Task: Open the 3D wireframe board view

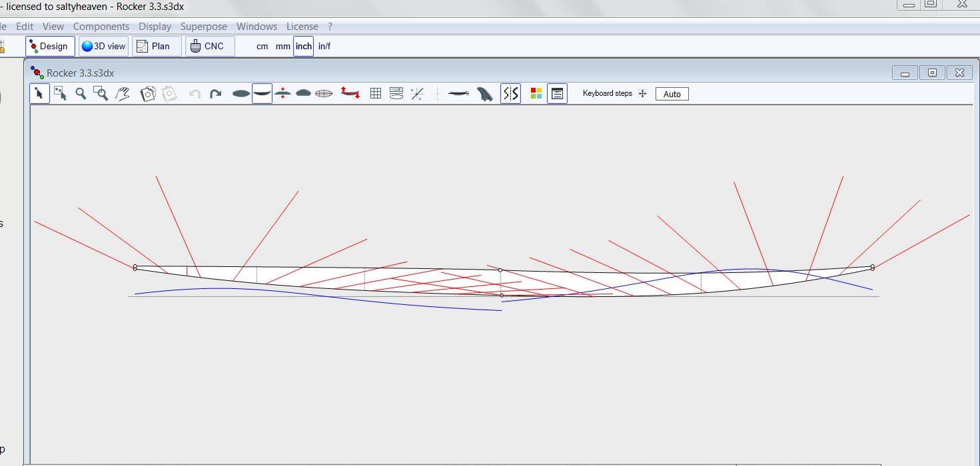Action: 324,94
